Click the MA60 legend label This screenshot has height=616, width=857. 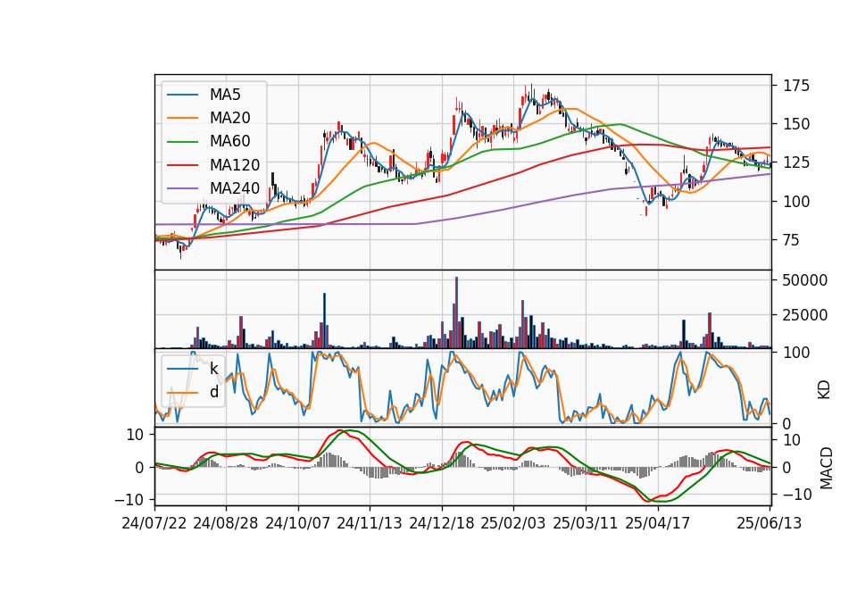click(230, 142)
